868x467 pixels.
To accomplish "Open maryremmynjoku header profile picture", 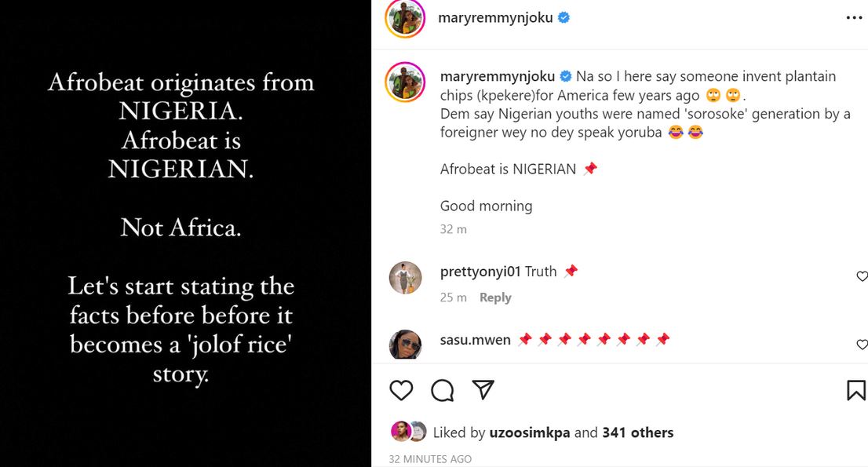I will tap(405, 18).
